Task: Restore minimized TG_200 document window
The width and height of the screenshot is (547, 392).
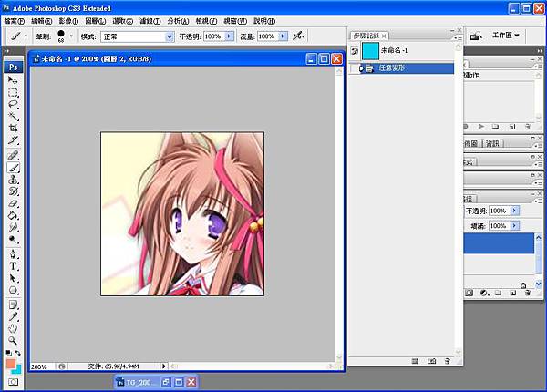Action: [x=166, y=382]
